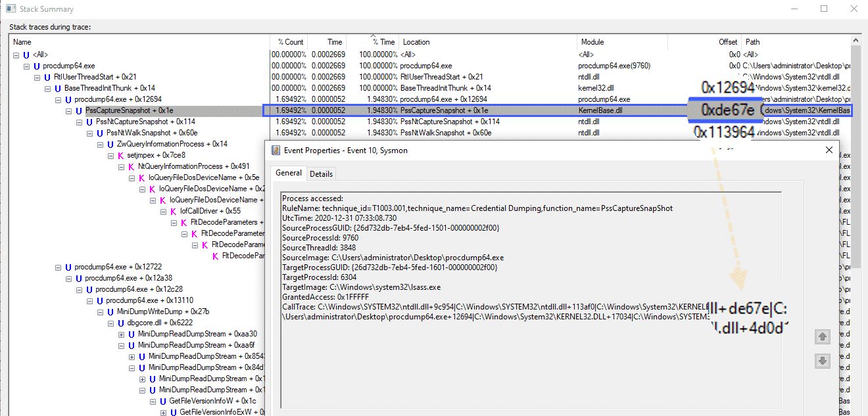This screenshot has height=416, width=868.
Task: Collapse the procdump64.exe + 0x12722 branch
Action: tap(58, 266)
